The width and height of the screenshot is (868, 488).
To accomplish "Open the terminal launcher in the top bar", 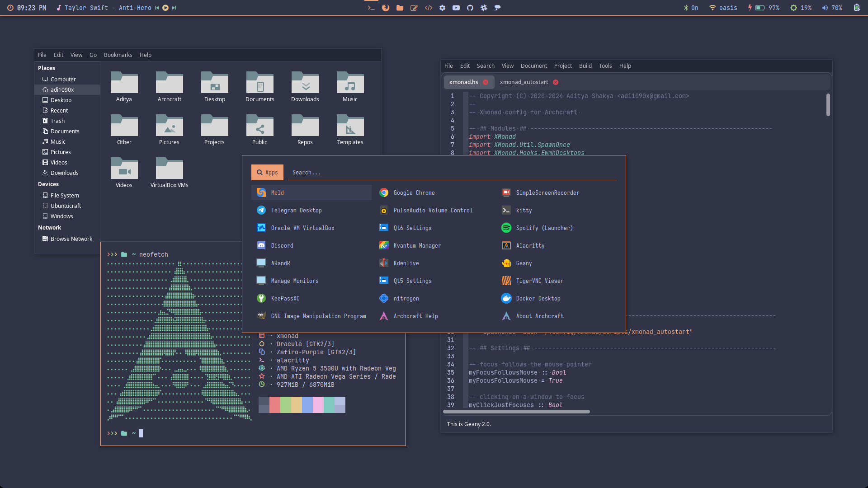I will 371,8.
